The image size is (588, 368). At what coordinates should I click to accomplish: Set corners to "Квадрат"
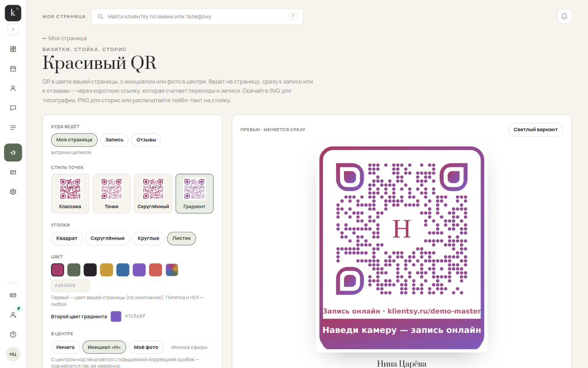click(67, 238)
